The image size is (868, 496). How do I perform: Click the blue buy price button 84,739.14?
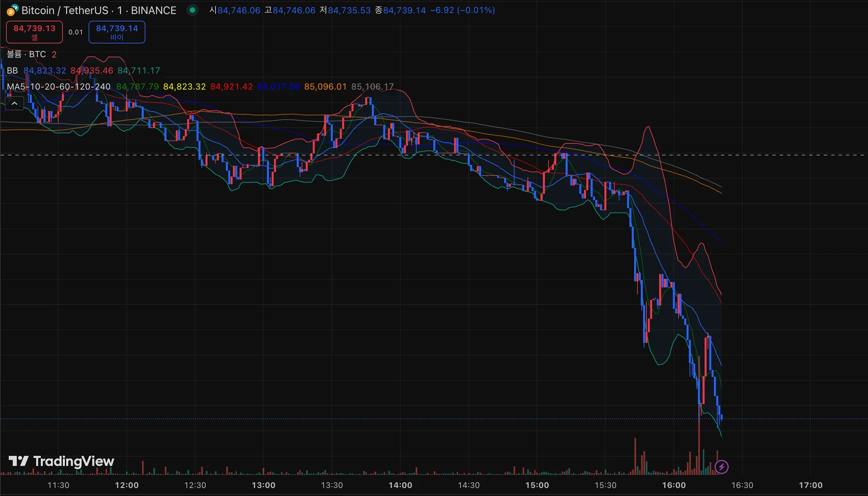[117, 32]
